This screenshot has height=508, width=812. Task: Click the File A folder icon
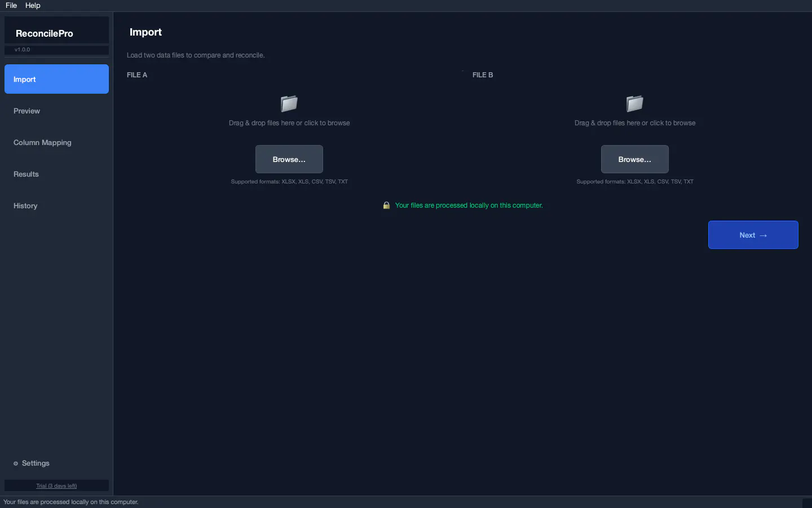point(289,103)
